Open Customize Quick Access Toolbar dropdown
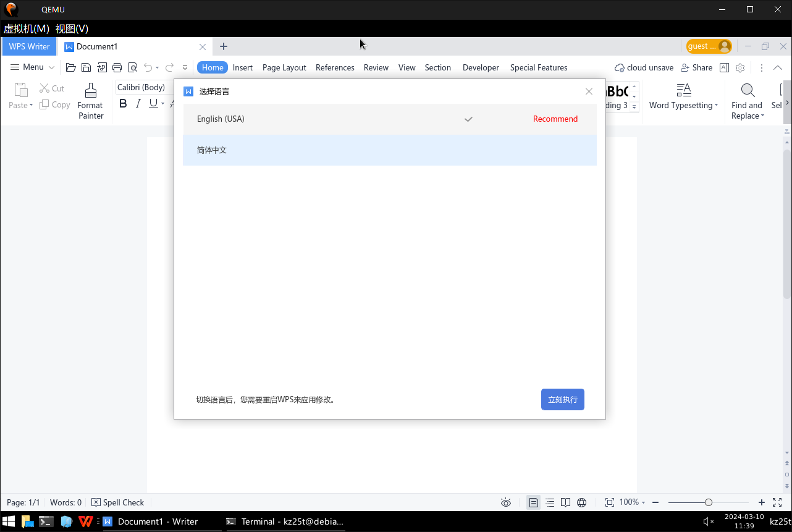The width and height of the screenshot is (792, 532). click(185, 67)
